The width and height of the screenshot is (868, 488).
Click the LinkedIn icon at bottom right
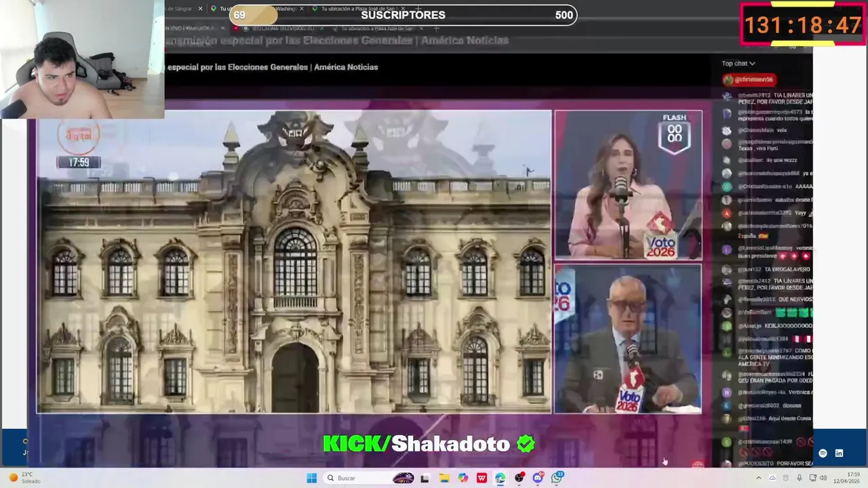pyautogui.click(x=839, y=453)
